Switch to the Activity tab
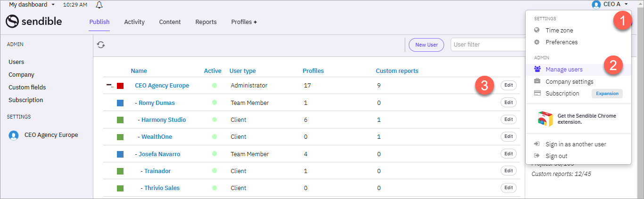Image resolution: width=644 pixels, height=199 pixels. click(x=134, y=22)
